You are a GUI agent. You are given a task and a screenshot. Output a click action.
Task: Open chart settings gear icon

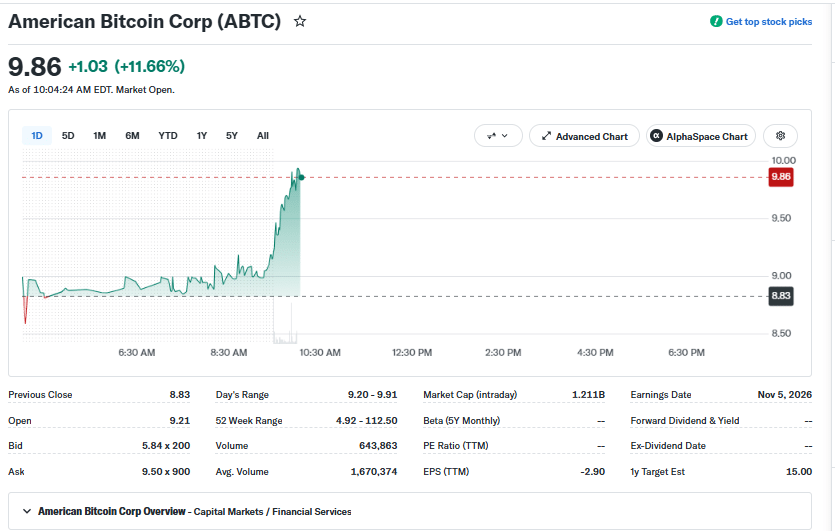click(780, 136)
